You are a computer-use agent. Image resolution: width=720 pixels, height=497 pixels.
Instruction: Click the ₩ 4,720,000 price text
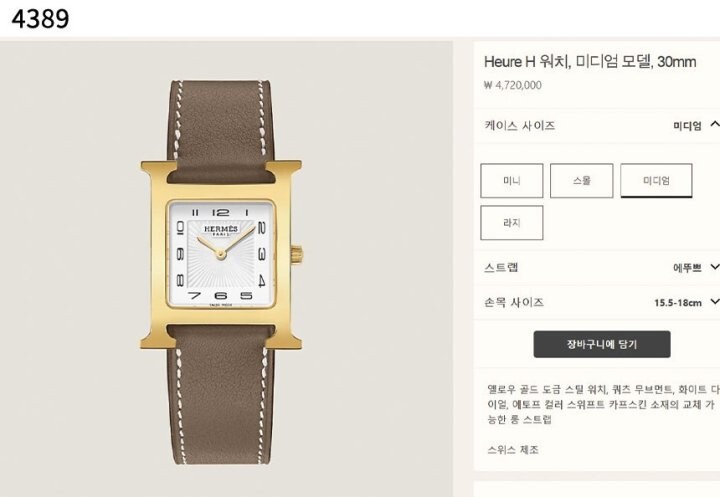pyautogui.click(x=513, y=85)
